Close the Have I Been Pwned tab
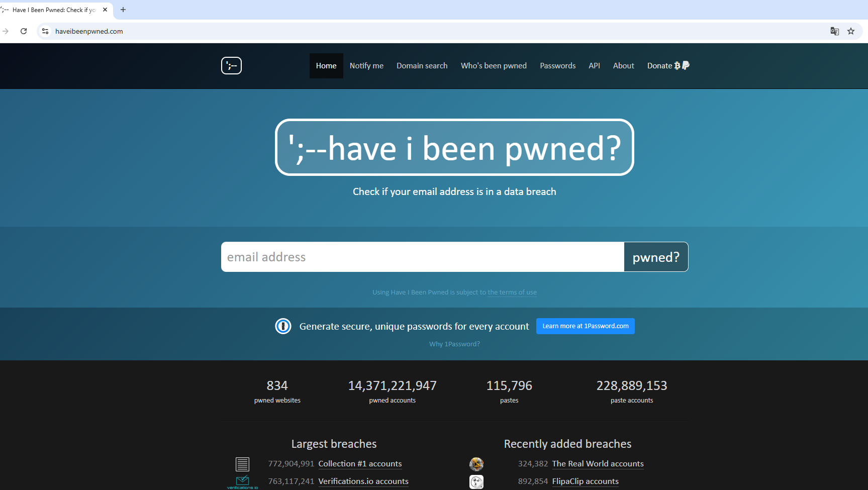 [105, 10]
